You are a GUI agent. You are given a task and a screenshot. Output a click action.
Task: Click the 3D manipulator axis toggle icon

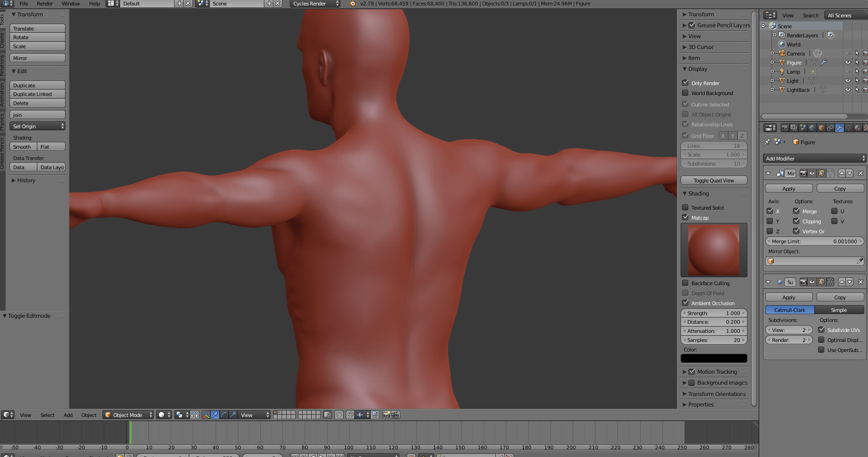tap(206, 415)
